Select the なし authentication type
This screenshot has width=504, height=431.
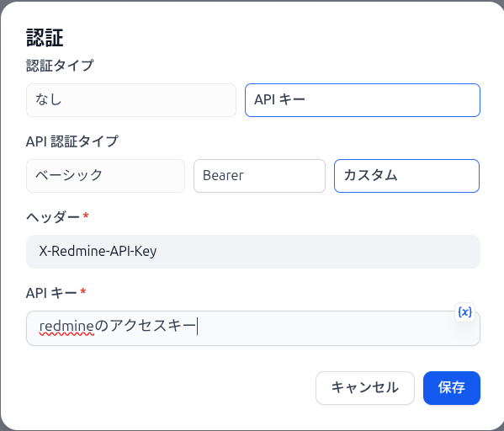click(x=131, y=100)
